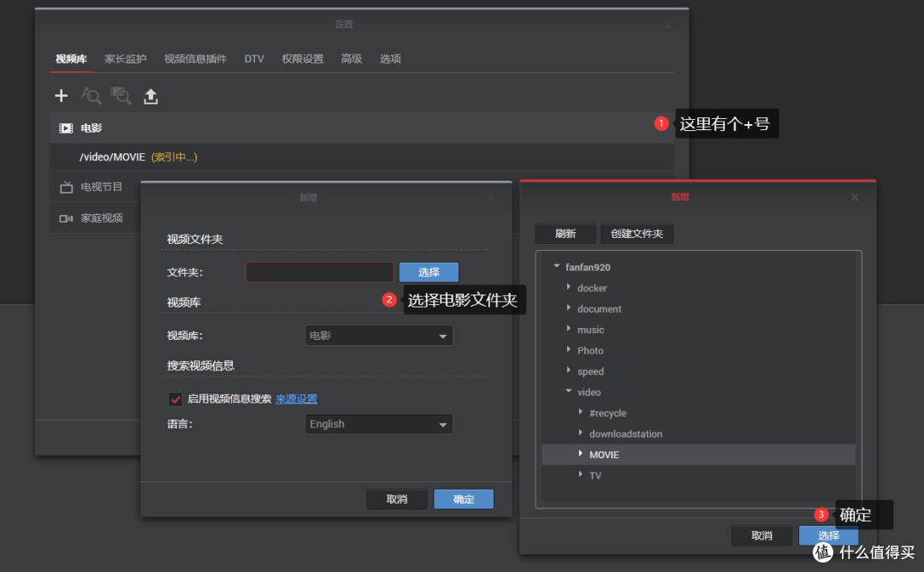The width and height of the screenshot is (924, 572).
Task: Click the 创建文件夹 button
Action: (x=637, y=234)
